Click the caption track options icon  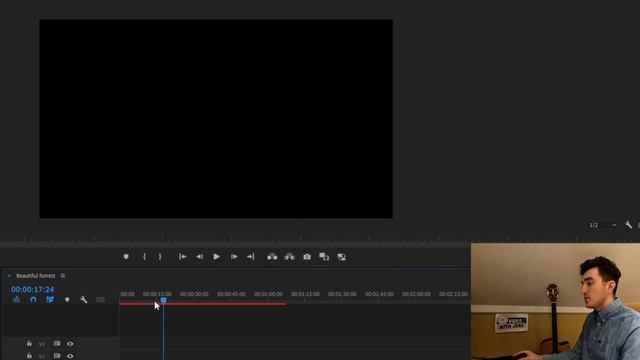tap(100, 300)
